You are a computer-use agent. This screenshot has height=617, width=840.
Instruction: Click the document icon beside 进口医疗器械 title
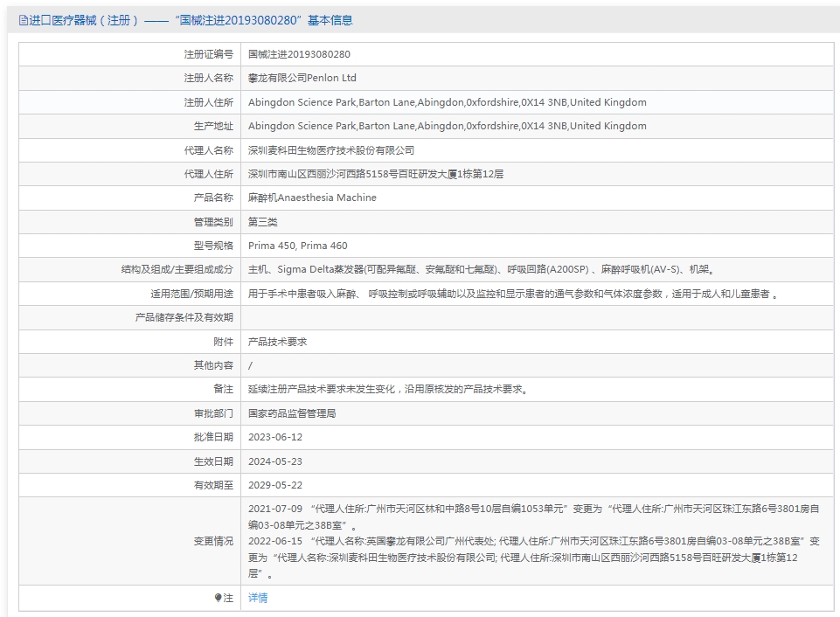click(x=23, y=20)
